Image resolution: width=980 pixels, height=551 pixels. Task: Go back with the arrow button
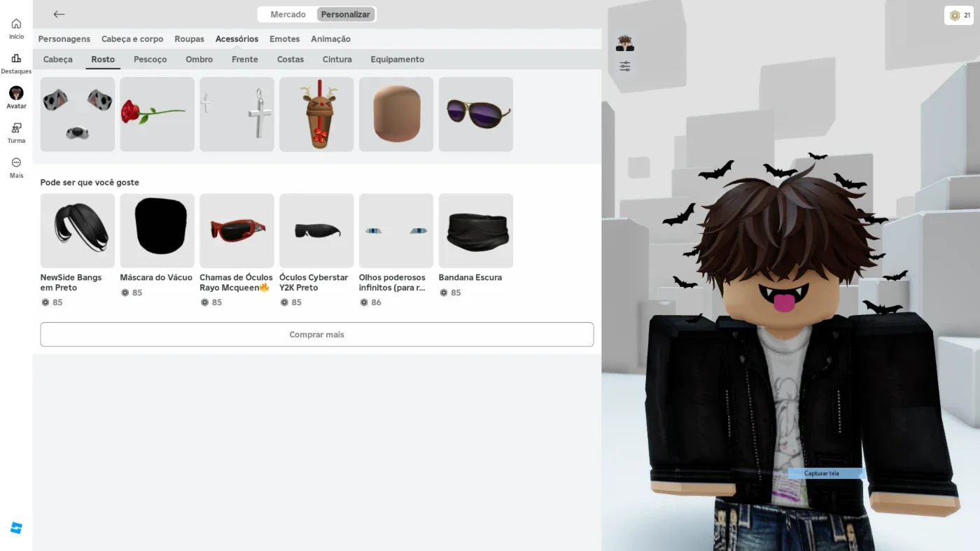(59, 14)
